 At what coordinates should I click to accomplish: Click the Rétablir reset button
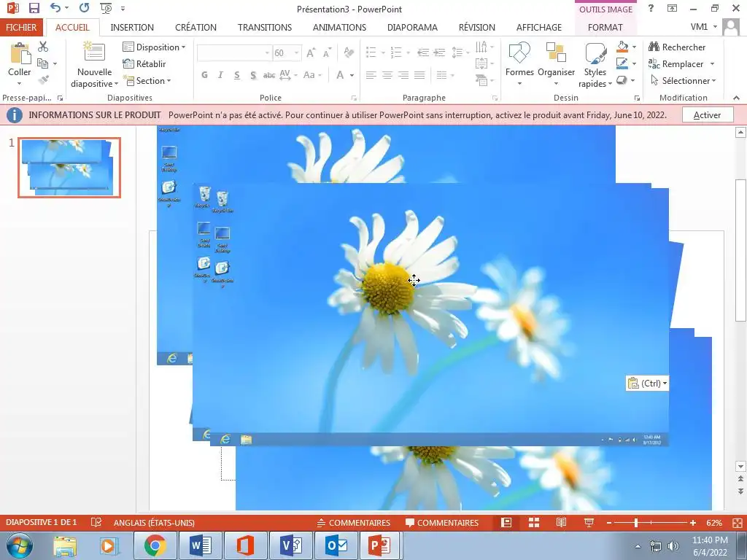144,64
